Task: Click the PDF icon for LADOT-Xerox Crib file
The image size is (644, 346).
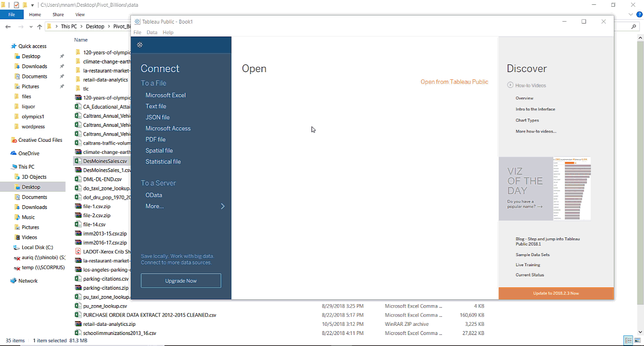Action: (x=78, y=251)
